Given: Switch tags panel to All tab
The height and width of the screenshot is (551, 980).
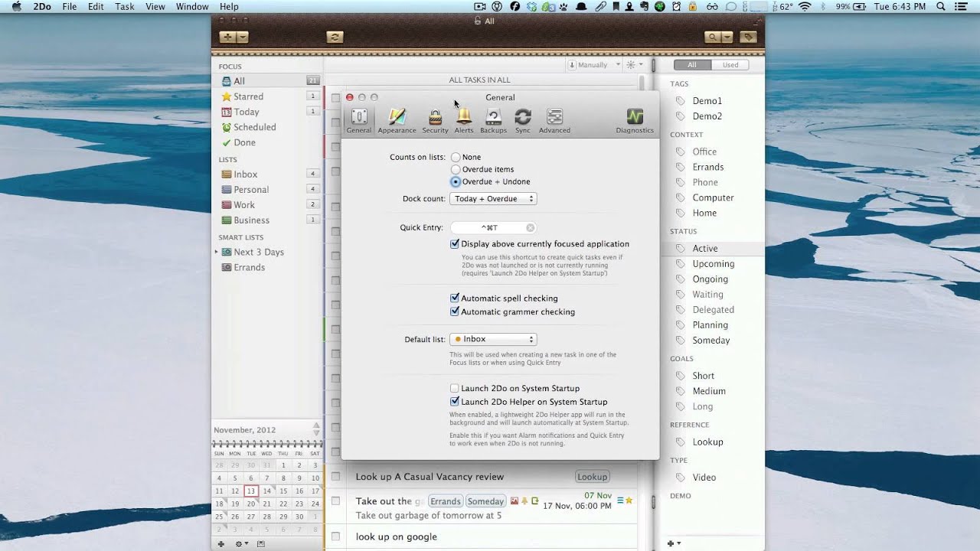Looking at the screenshot, I should click(692, 65).
